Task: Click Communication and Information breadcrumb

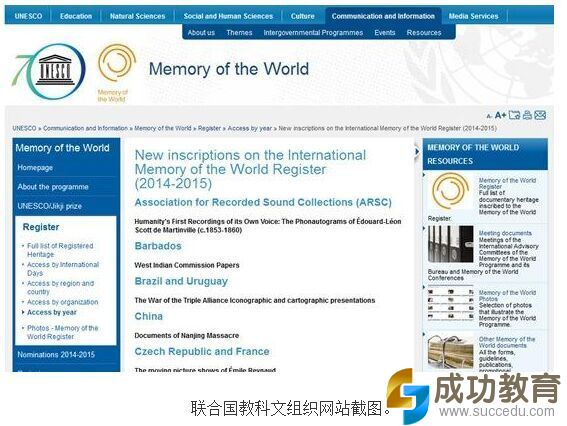Action: (x=85, y=128)
